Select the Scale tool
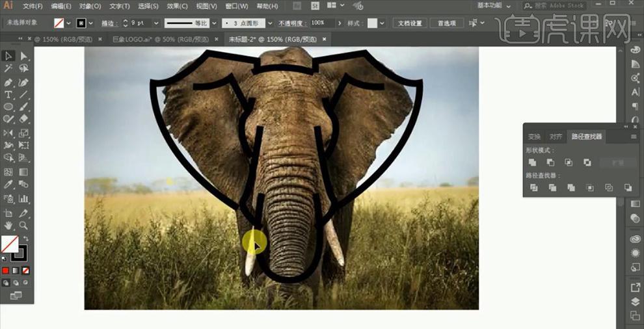The height and width of the screenshot is (329, 644). tap(24, 133)
